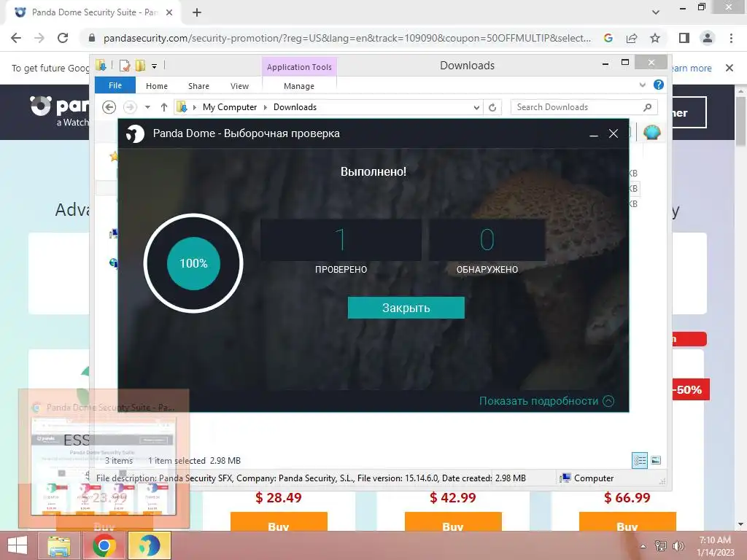This screenshot has height=560, width=747.
Task: Share this page via share icon
Action: (632, 38)
